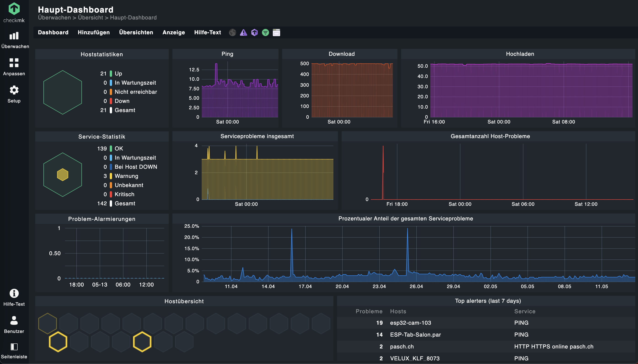
Task: Click the pasch.ch host entry
Action: tap(402, 347)
